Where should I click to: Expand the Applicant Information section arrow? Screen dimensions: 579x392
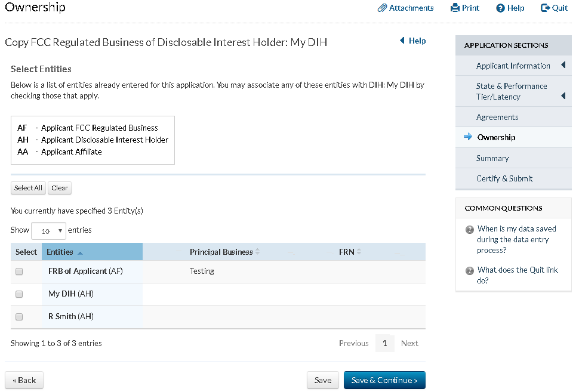point(563,66)
